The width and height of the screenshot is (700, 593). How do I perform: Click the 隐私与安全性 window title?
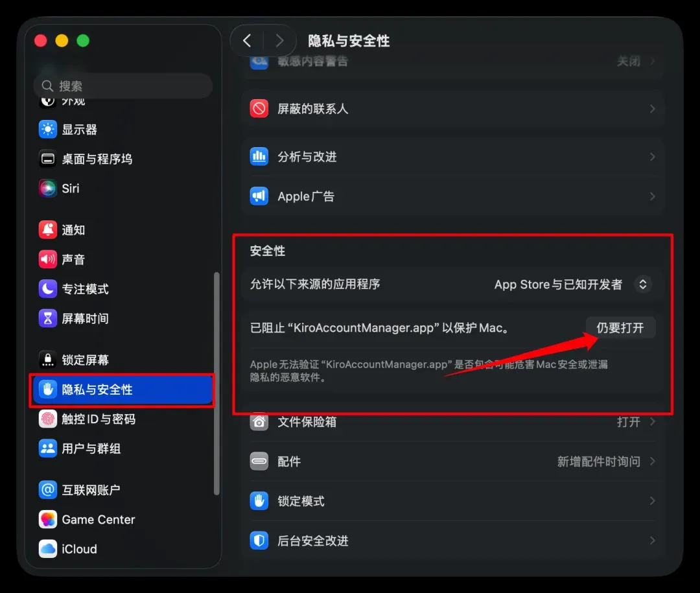pyautogui.click(x=349, y=41)
